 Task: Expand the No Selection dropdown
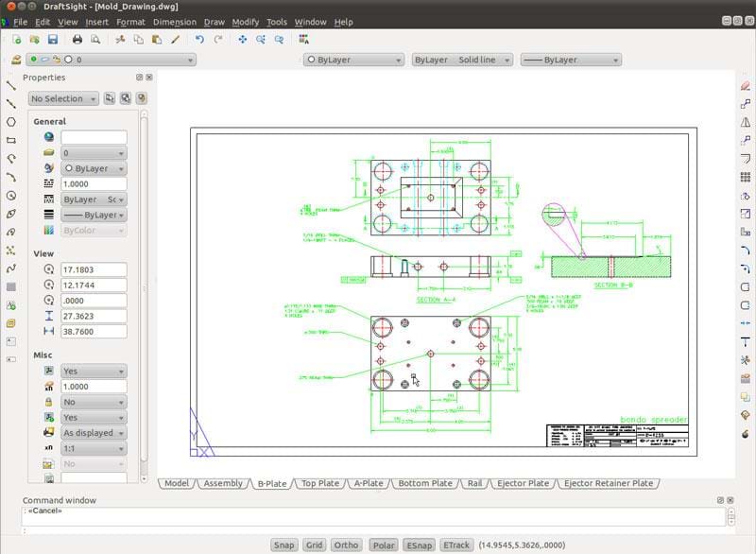(x=63, y=98)
